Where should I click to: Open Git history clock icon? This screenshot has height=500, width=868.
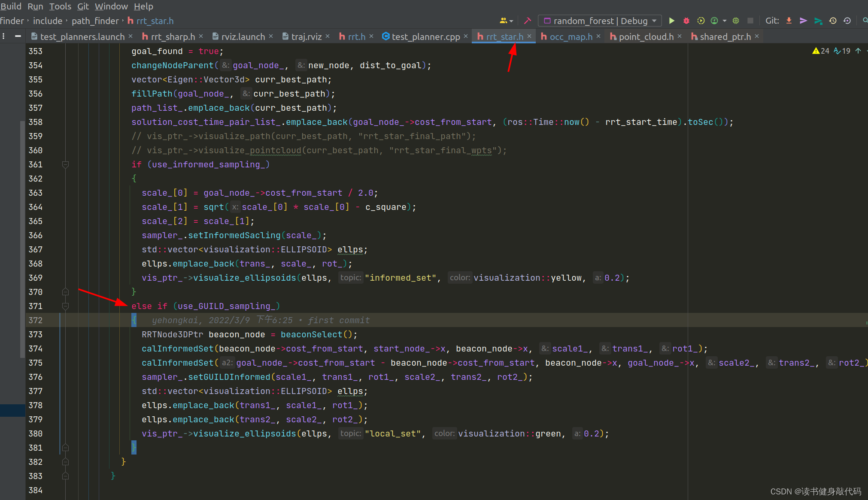click(833, 21)
